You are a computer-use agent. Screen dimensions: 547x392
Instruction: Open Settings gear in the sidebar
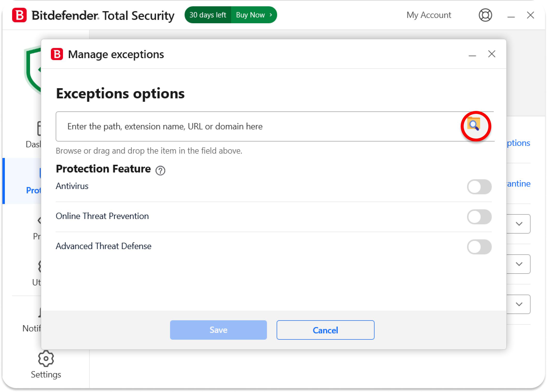[x=46, y=359]
